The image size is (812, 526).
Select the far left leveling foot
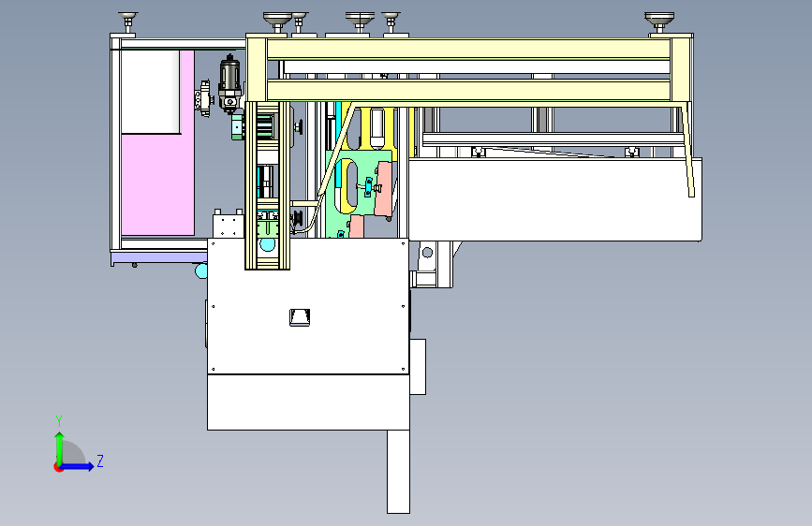[x=128, y=22]
